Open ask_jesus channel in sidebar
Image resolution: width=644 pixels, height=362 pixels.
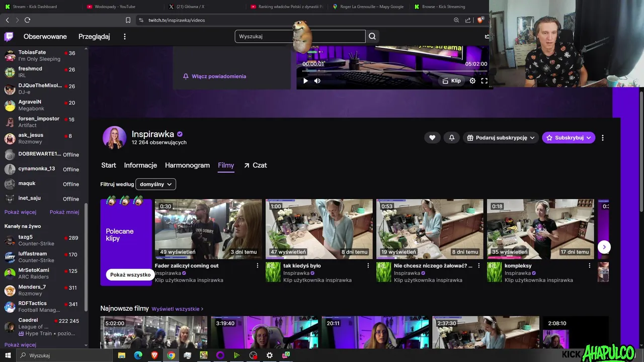coord(43,138)
